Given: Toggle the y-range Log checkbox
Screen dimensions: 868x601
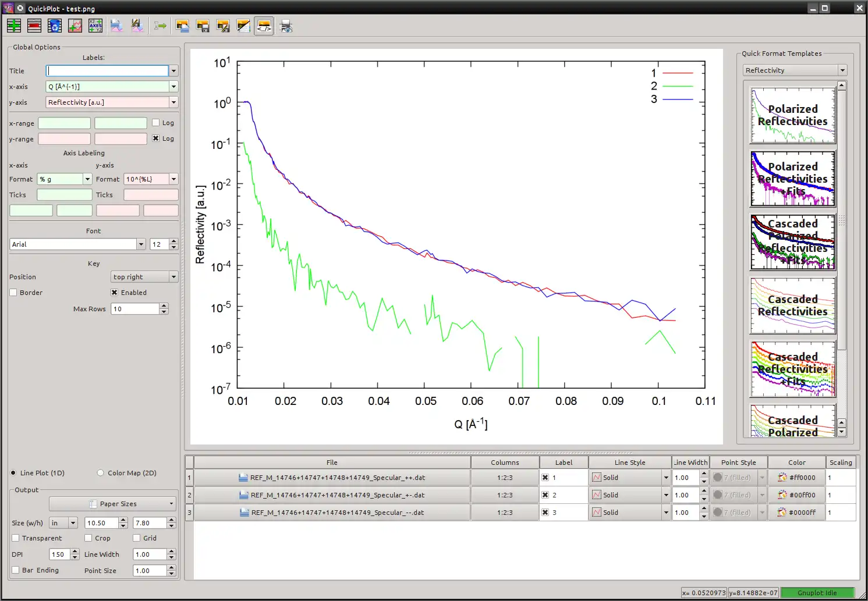Looking at the screenshot, I should click(x=156, y=138).
